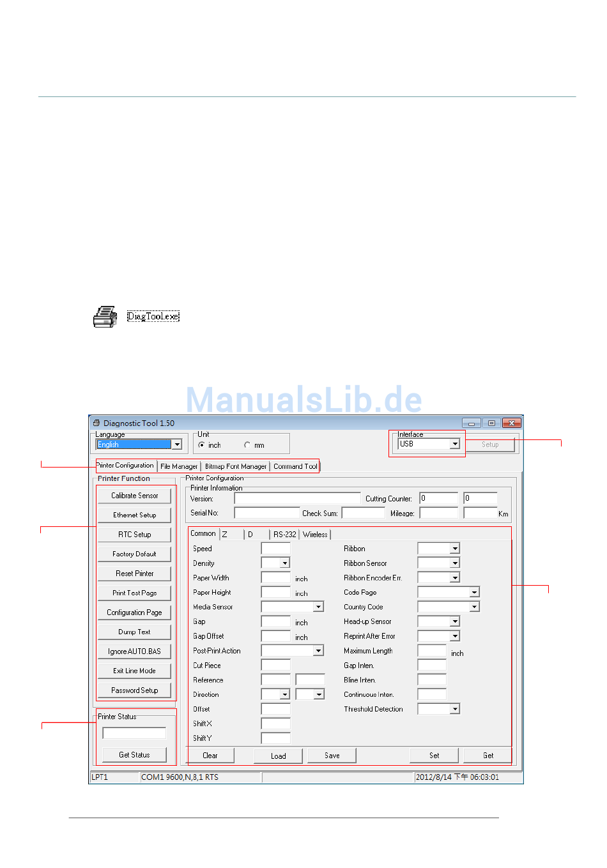This screenshot has height=868, width=607.
Task: Open the Bitmap Font Manager tab
Action: click(x=235, y=467)
